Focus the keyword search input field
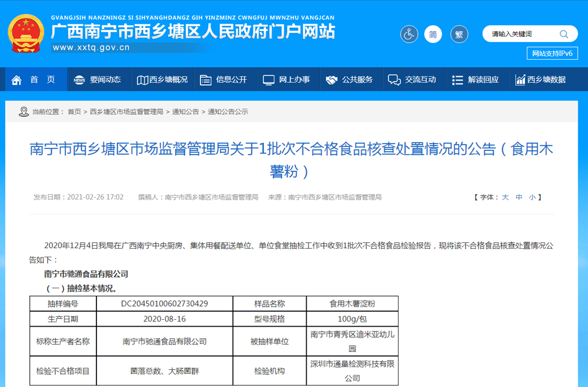The image size is (588, 387). (520, 34)
